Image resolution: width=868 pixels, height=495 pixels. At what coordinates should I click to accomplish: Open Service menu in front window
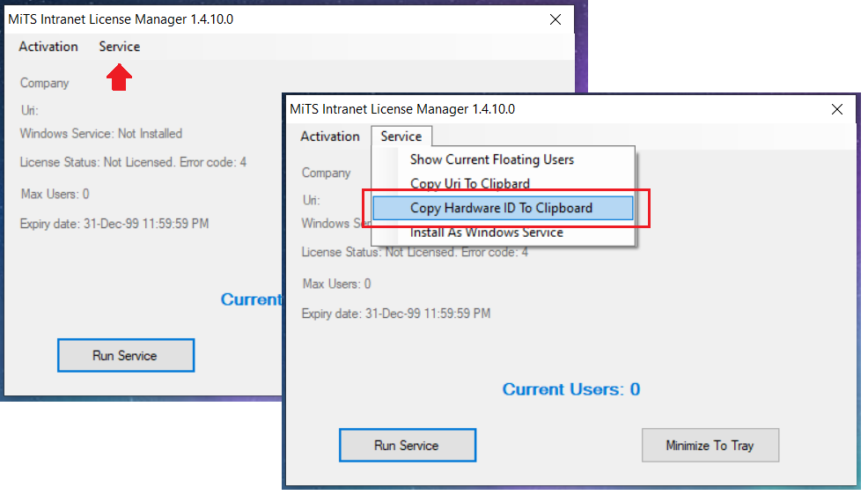(x=401, y=137)
